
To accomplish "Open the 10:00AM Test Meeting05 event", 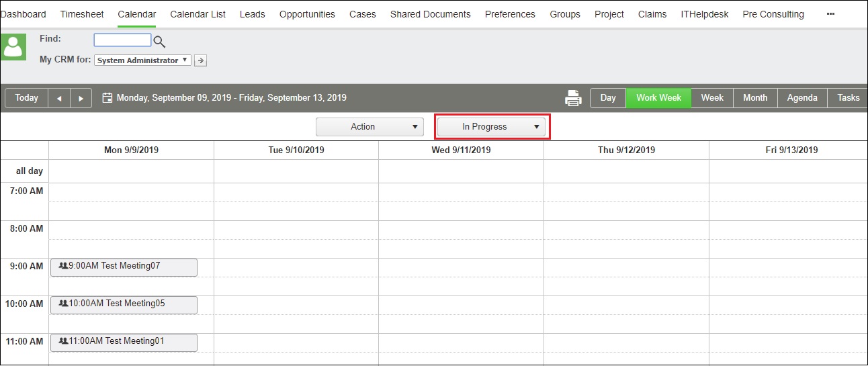I will pyautogui.click(x=124, y=305).
